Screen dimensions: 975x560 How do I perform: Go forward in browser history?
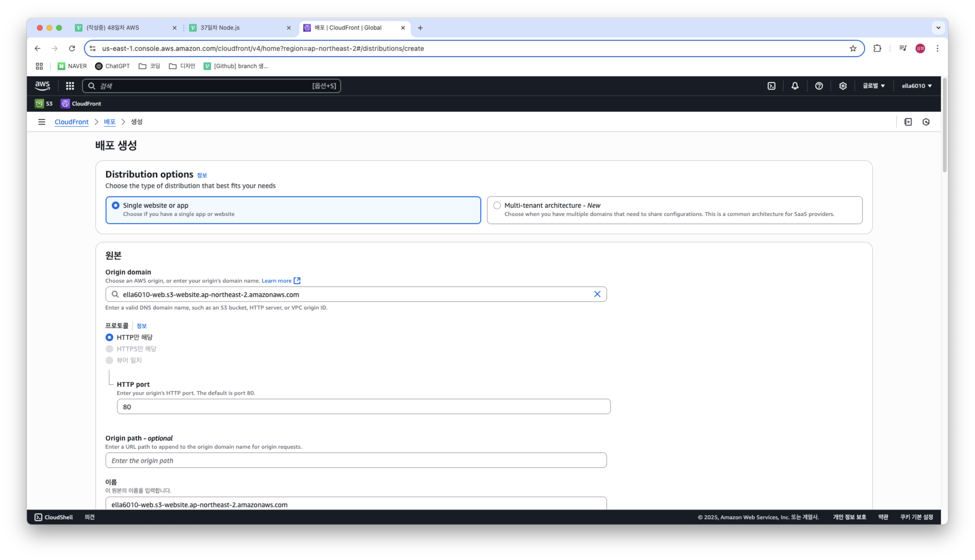[55, 48]
